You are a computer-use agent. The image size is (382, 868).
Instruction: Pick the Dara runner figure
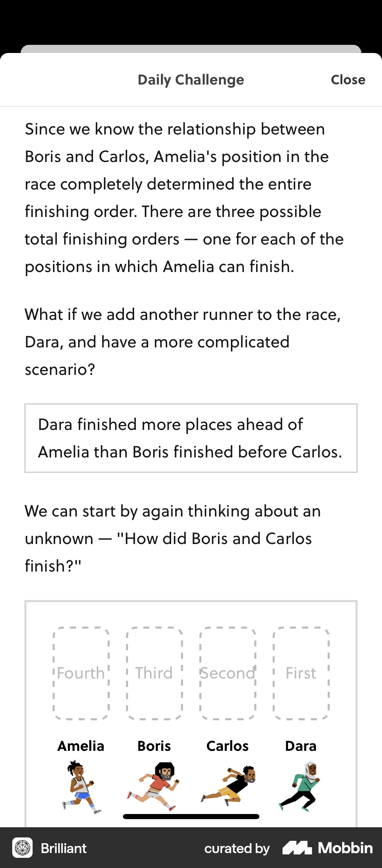tap(301, 786)
